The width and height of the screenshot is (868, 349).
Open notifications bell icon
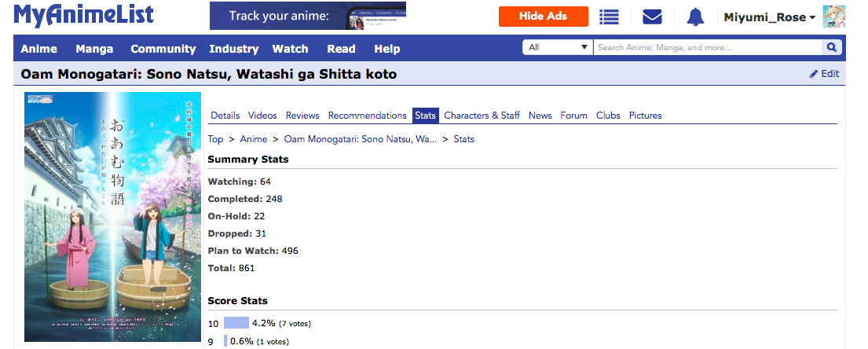coord(695,17)
